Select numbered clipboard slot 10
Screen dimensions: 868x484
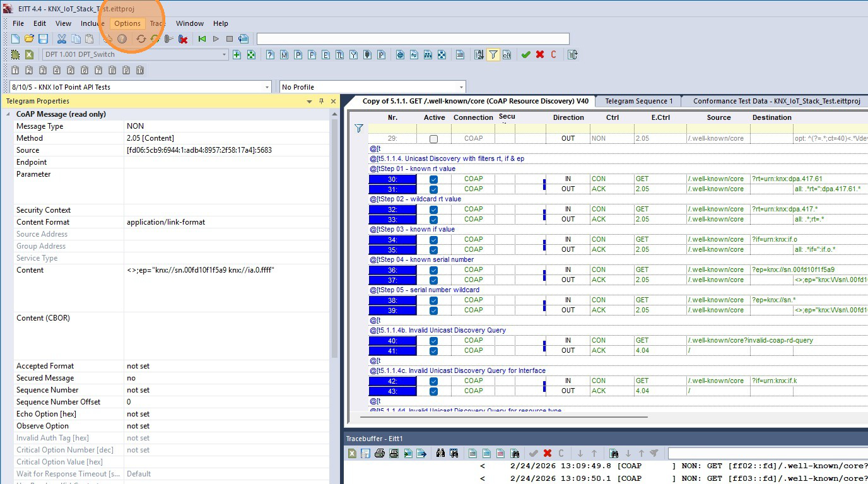[140, 71]
